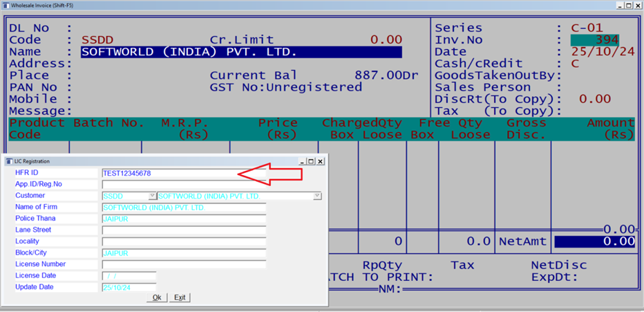The height and width of the screenshot is (312, 644).
Task: Click the Tax label below the totals
Action: (x=462, y=266)
